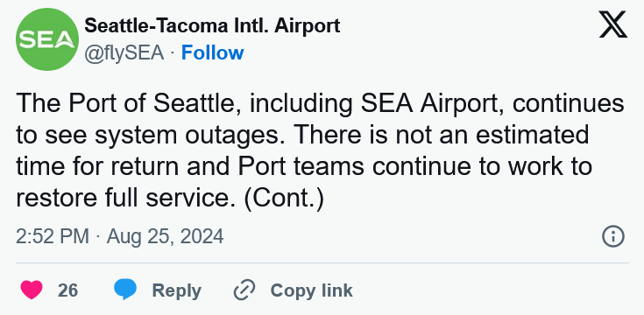Open the X logo in the corner
This screenshot has width=644, height=315.
point(612,24)
